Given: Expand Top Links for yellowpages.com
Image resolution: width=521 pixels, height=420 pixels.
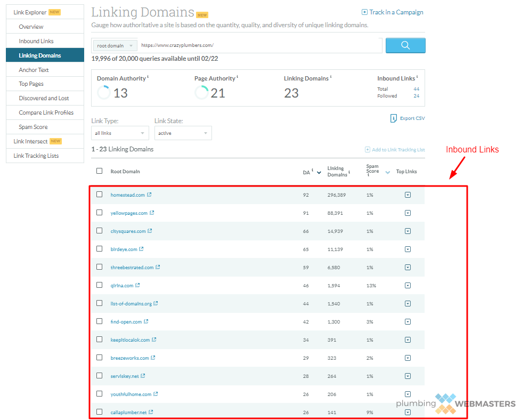Looking at the screenshot, I should point(408,213).
